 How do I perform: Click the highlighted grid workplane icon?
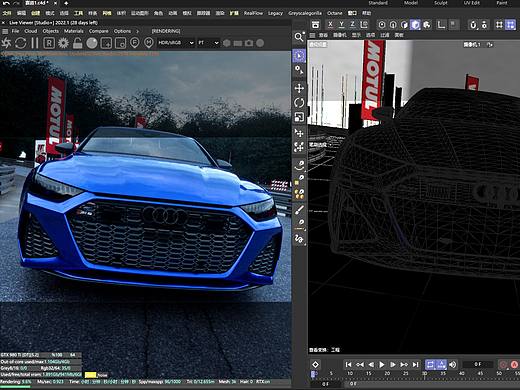coord(510,25)
